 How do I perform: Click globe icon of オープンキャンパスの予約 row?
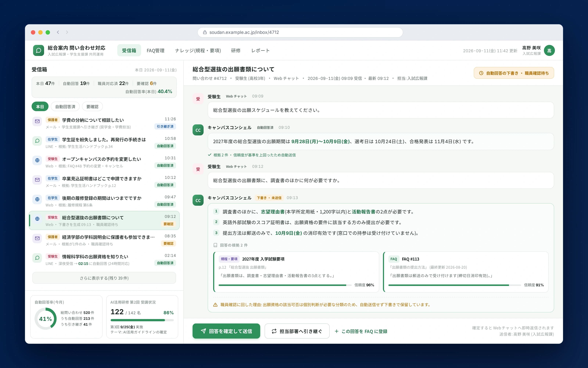pos(37,160)
